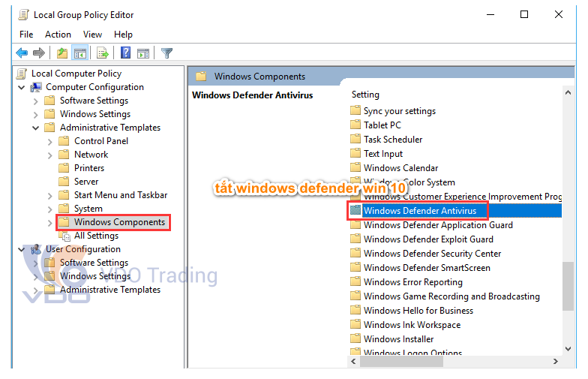
Task: Open Help via blue question mark icon
Action: pos(126,53)
